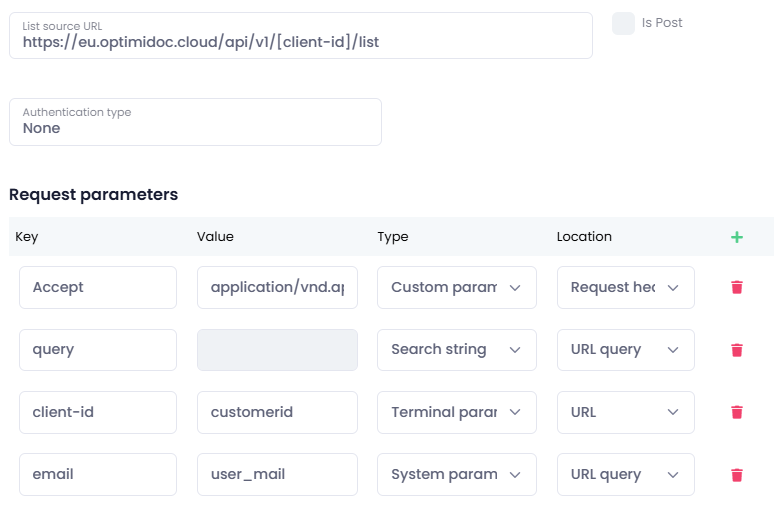This screenshot has height=507, width=781.
Task: Open Terminal parameter type dropdown
Action: 456,412
